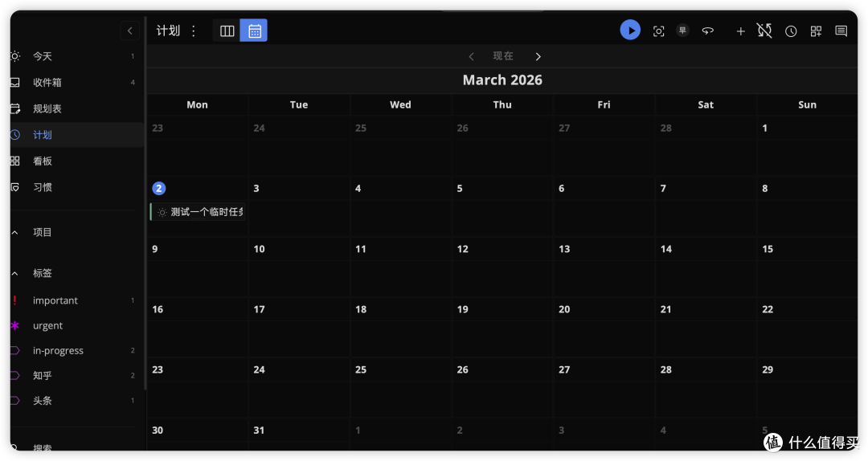Go to the next month
The width and height of the screenshot is (868, 461).
(538, 56)
